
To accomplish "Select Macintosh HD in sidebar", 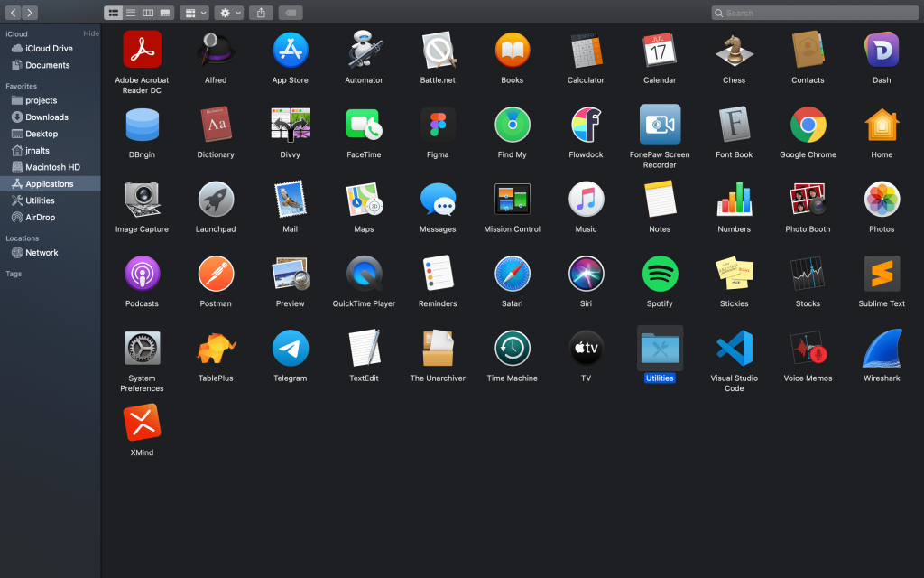I will [x=51, y=167].
